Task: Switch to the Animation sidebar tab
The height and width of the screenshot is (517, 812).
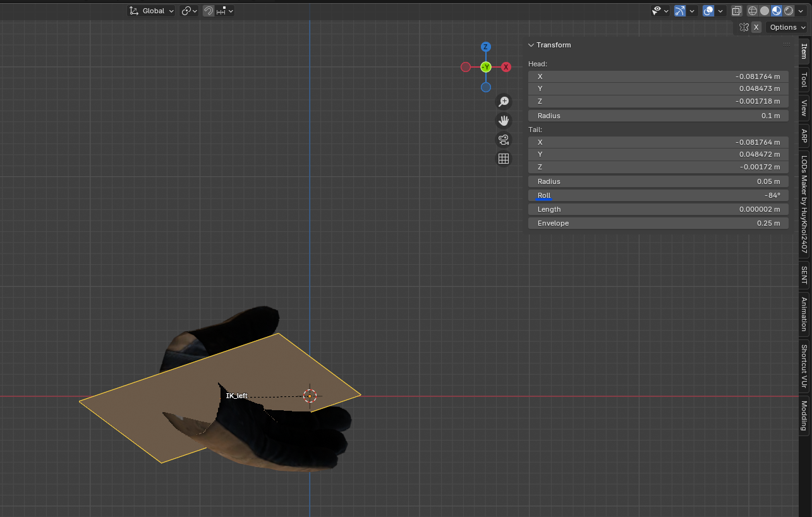Action: pyautogui.click(x=804, y=314)
